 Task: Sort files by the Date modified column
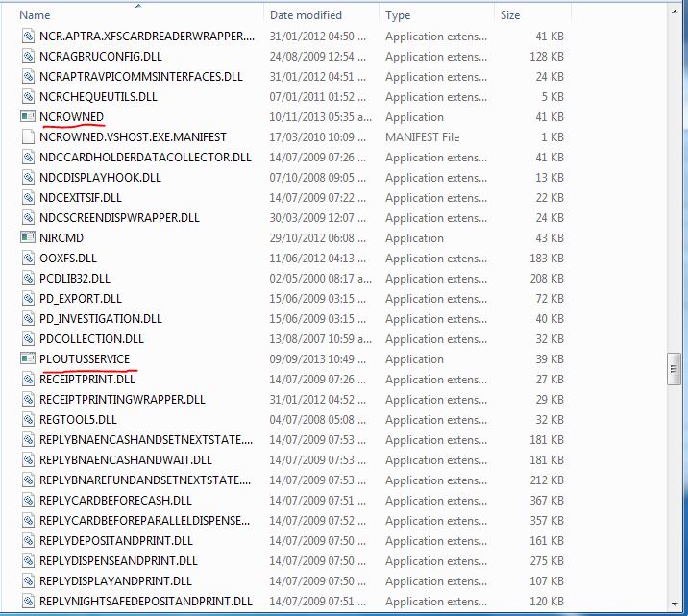(x=306, y=15)
